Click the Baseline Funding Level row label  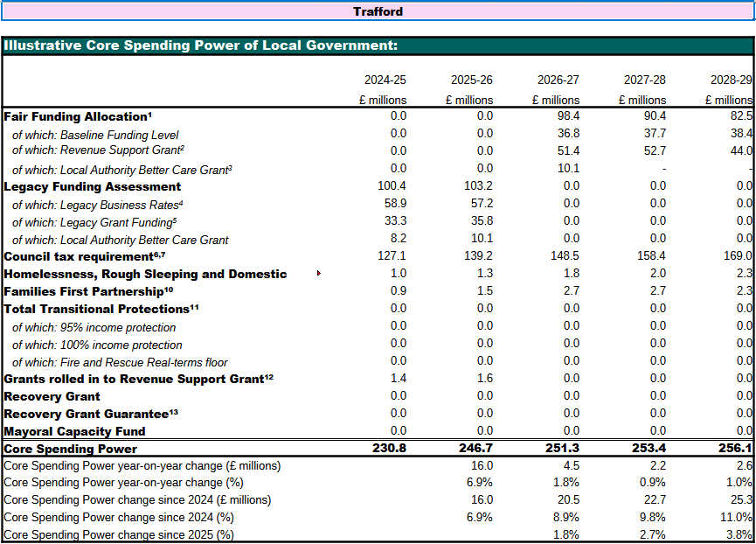(x=95, y=135)
